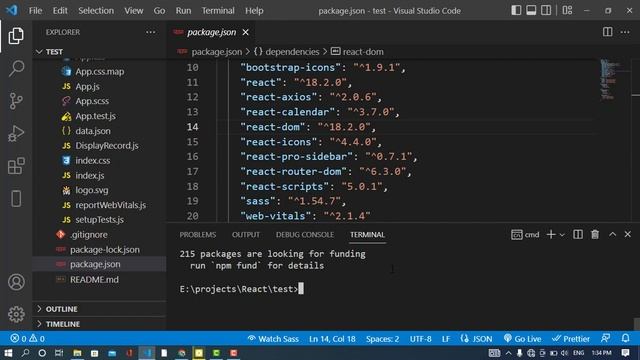Create a new terminal with plus icon
The width and height of the screenshot is (640, 360).
click(551, 234)
